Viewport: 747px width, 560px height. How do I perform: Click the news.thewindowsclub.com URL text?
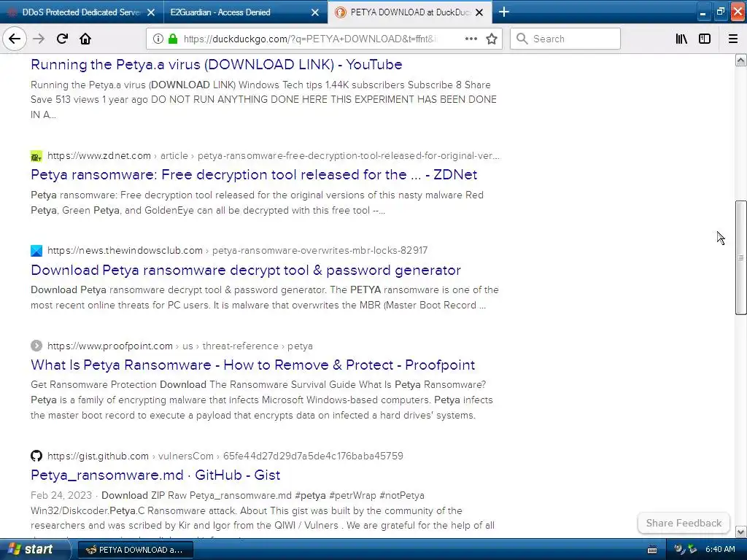[125, 251]
